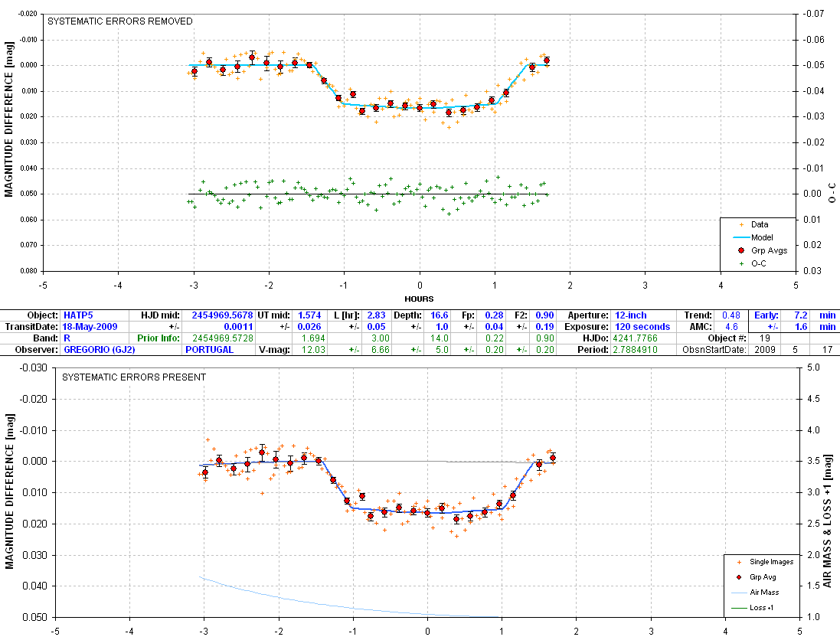
Task: Click the F2: label
Action: point(521,315)
